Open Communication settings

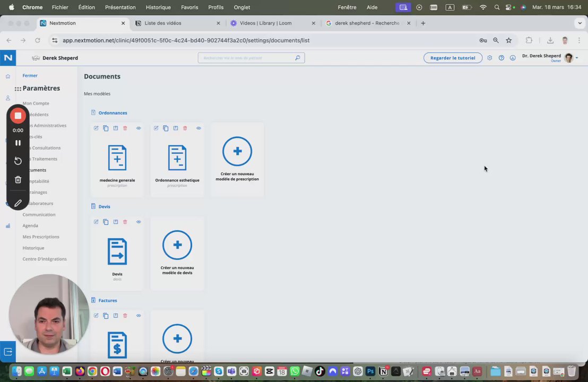click(x=39, y=215)
